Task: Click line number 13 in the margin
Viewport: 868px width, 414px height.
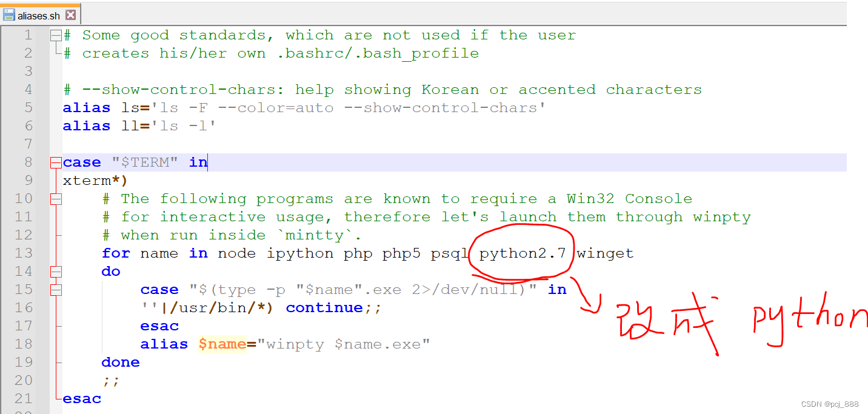Action: click(x=24, y=253)
